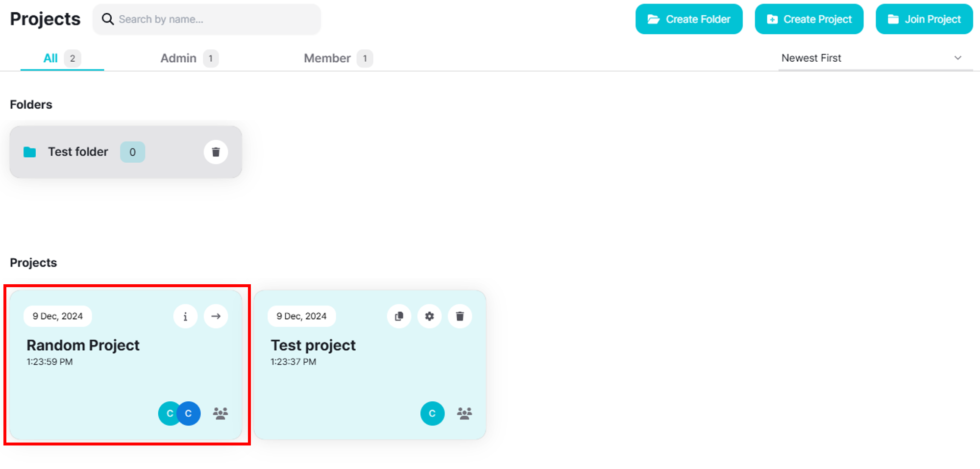Click the teal C avatar on Test project
Image resolution: width=980 pixels, height=469 pixels.
(x=432, y=413)
